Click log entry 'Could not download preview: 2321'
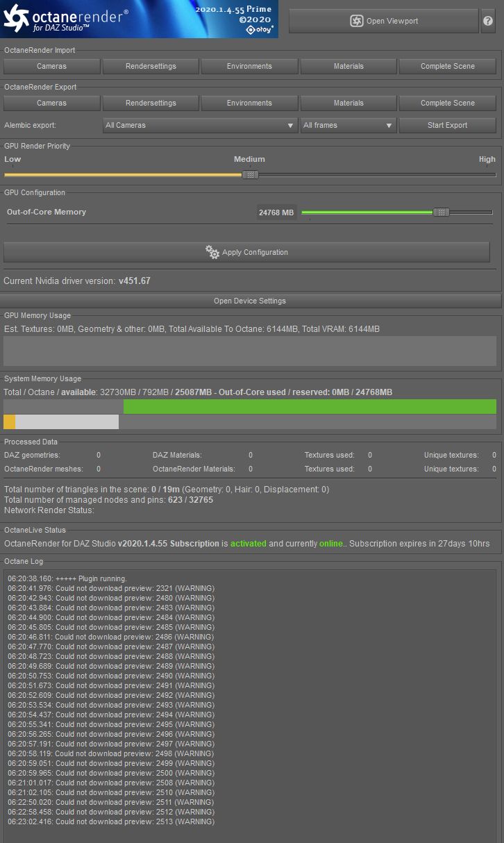The image size is (504, 843). [x=111, y=588]
